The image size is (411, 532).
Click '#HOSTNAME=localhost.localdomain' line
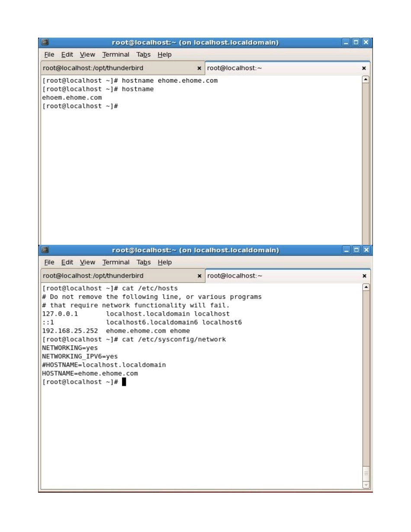pos(104,365)
